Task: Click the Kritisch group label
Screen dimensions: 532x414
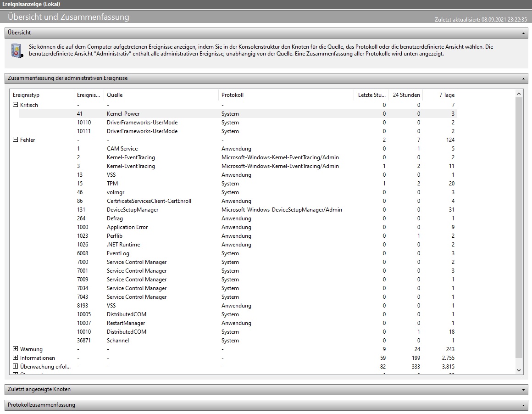Action: pyautogui.click(x=29, y=105)
